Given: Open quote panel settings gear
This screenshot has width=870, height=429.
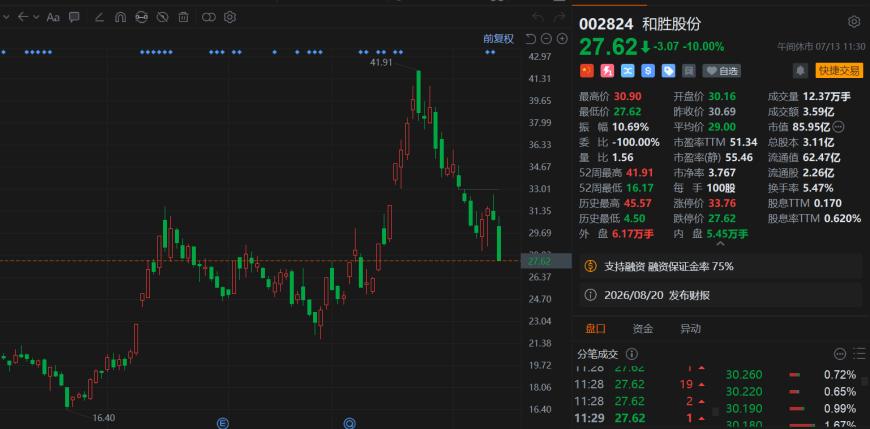Looking at the screenshot, I should [854, 22].
